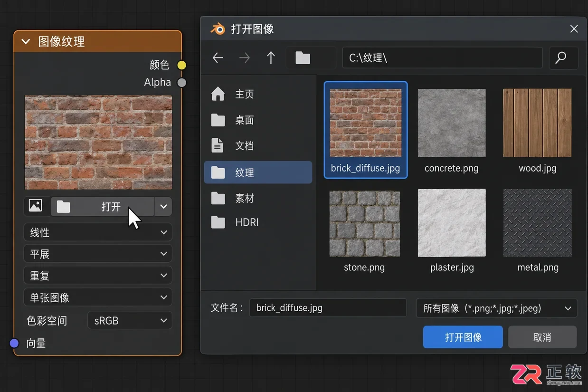Screen dimensions: 588x392
Task: Click the Blender logo in dialog title
Action: click(x=218, y=29)
